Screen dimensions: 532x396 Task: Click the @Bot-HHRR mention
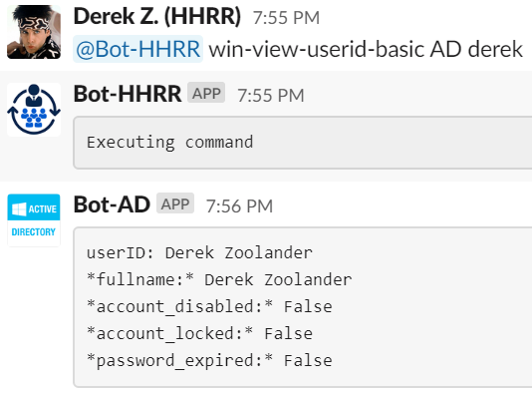[137, 49]
